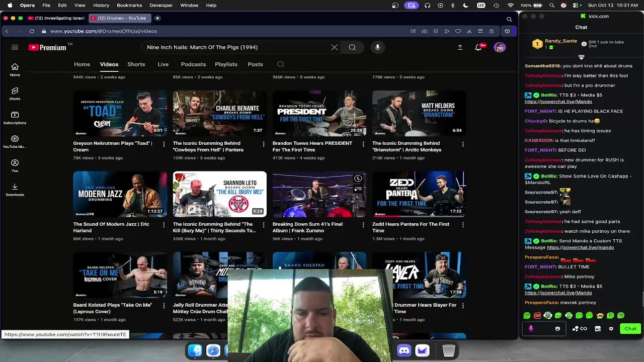The height and width of the screenshot is (362, 644).
Task: Open options for Cowboys From Hell video
Action: pos(263,144)
